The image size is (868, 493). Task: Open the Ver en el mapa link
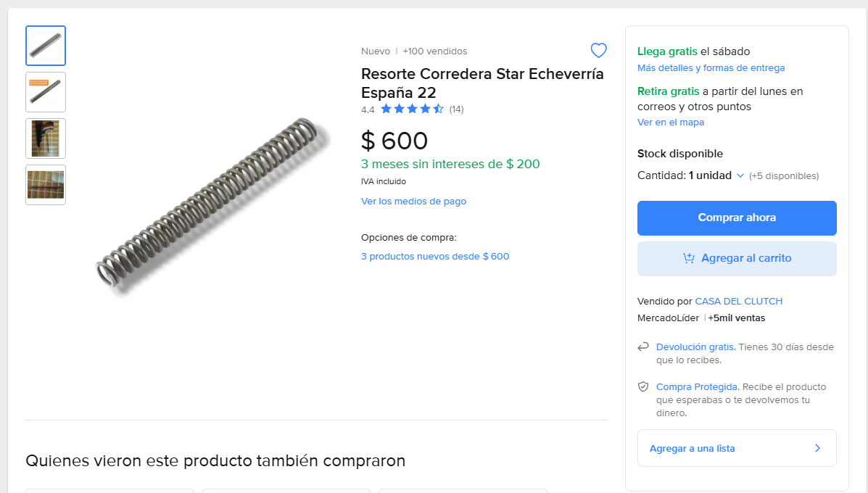tap(671, 123)
